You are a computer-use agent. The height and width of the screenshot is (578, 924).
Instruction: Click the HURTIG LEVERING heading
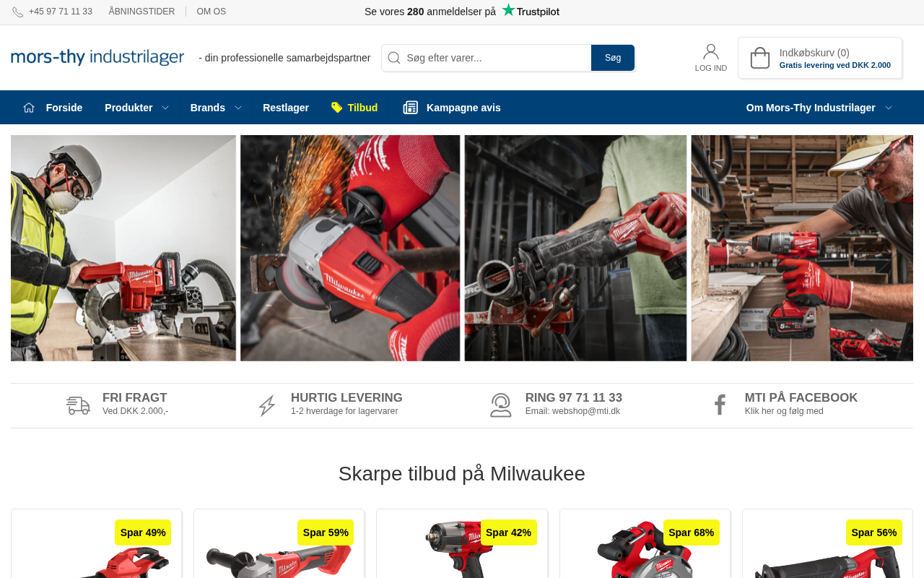(346, 397)
